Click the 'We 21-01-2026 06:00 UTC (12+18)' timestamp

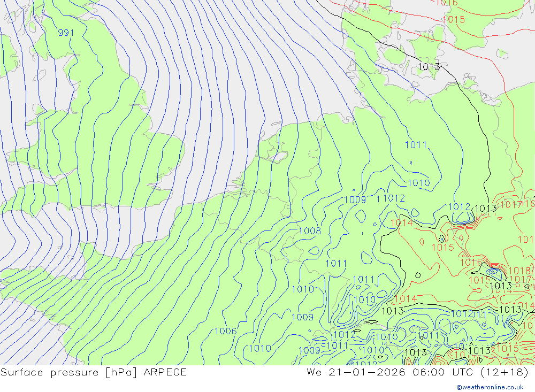(417, 372)
